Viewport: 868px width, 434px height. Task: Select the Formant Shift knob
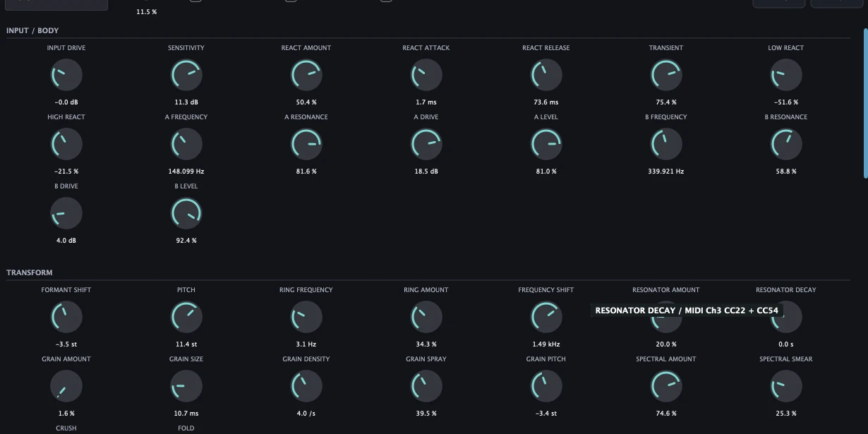(x=66, y=317)
